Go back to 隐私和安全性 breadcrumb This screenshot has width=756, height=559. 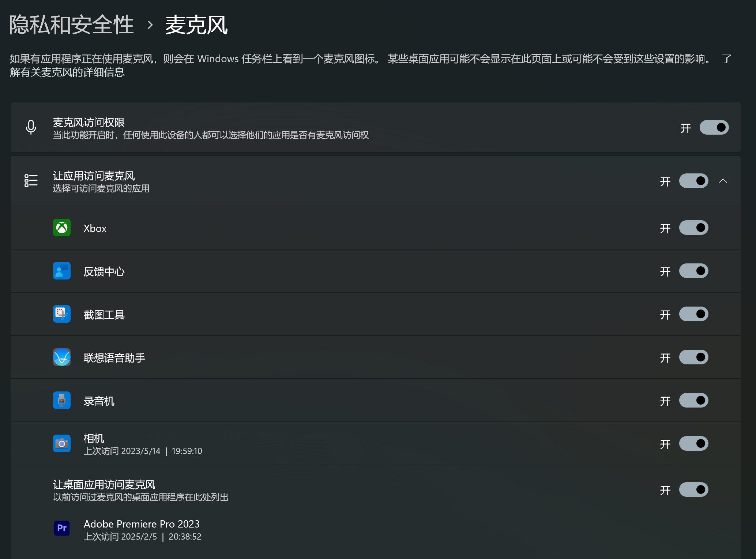pos(71,25)
